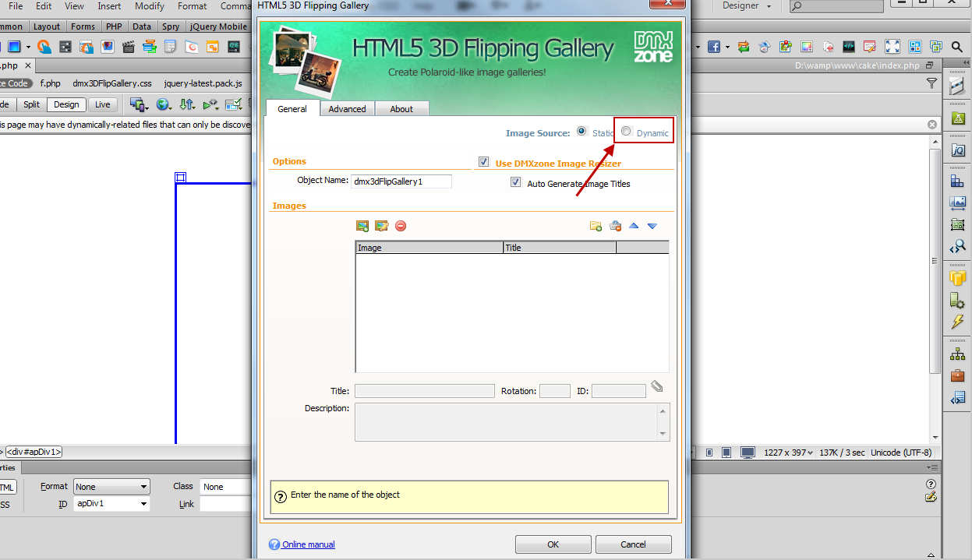Select the jQuery Mobile insert tab
The width and height of the screenshot is (972, 560).
pos(217,26)
